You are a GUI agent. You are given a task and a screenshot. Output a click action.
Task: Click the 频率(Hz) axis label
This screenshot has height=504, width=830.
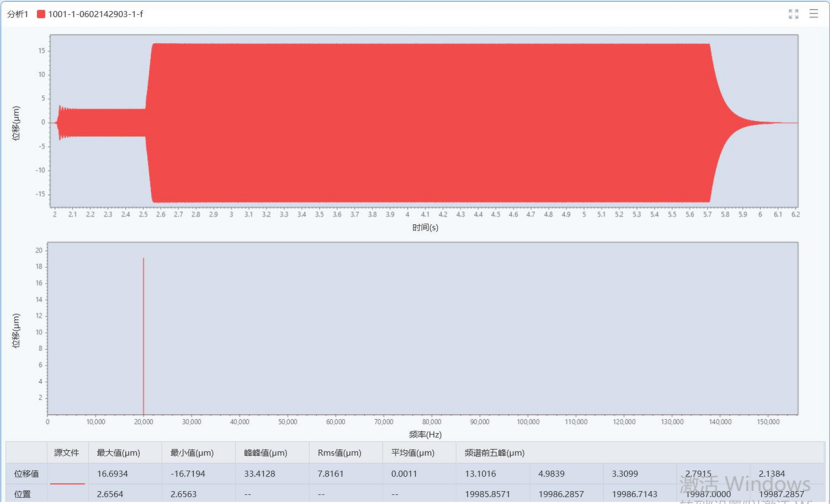point(425,434)
